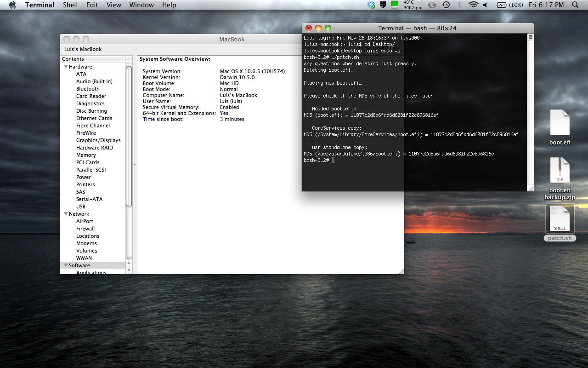Select Memory item
The height and width of the screenshot is (368, 588).
86,155
